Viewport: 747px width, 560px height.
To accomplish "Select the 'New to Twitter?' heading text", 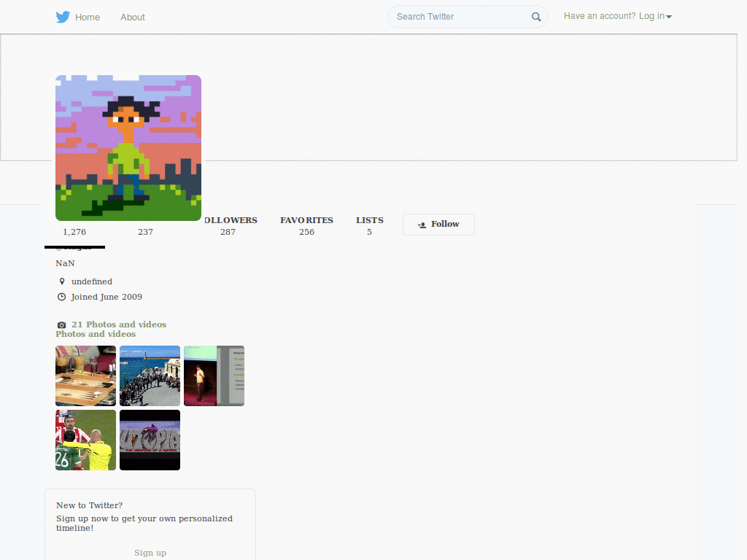I will point(90,505).
